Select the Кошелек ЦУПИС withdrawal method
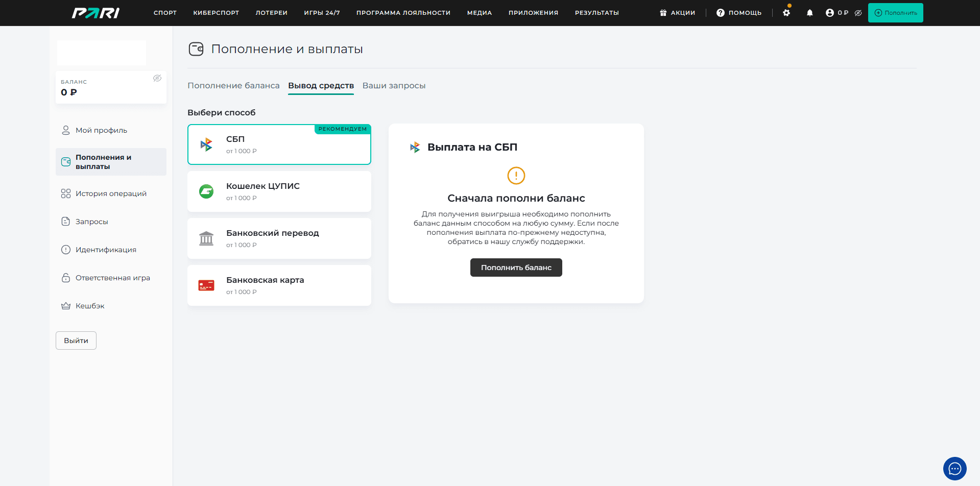 pos(279,191)
